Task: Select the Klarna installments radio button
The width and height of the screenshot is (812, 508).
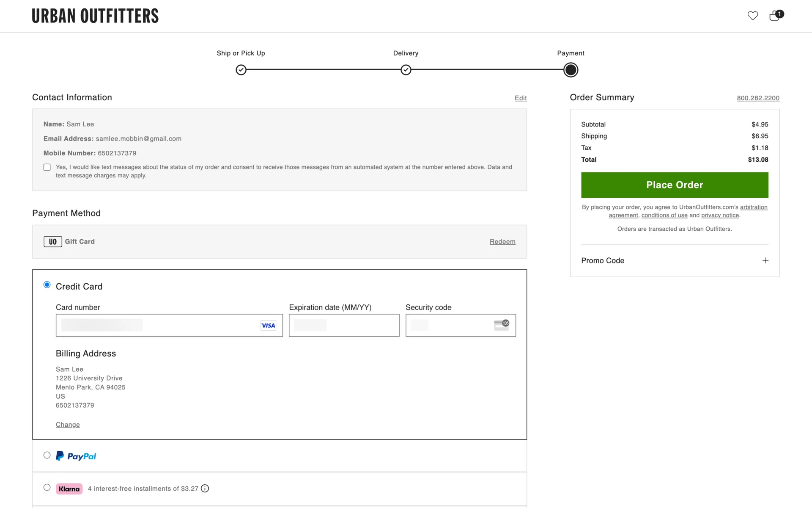Action: click(x=47, y=488)
